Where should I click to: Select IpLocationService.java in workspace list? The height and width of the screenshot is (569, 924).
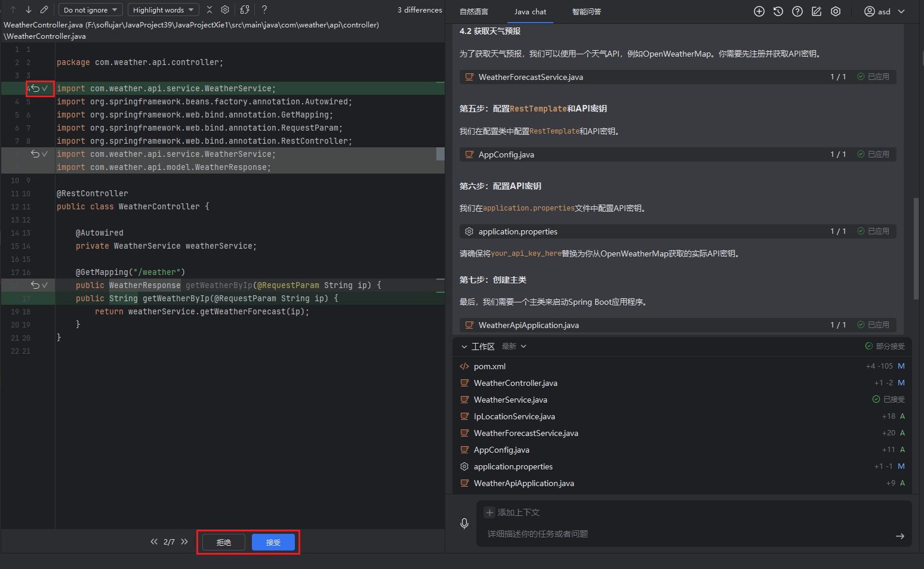tap(682, 416)
